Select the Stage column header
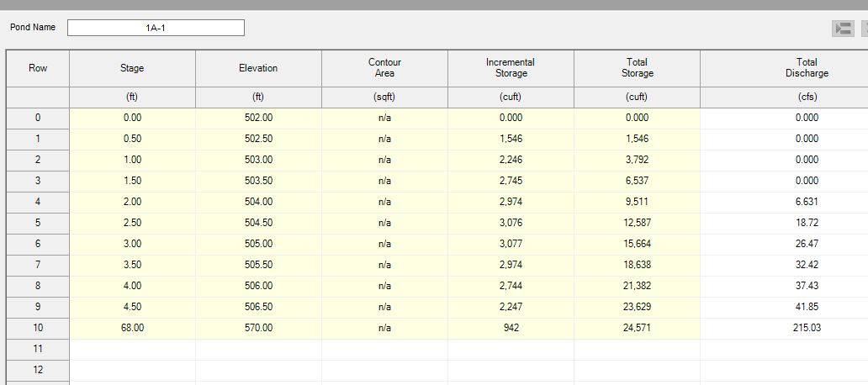The image size is (868, 385). (132, 68)
